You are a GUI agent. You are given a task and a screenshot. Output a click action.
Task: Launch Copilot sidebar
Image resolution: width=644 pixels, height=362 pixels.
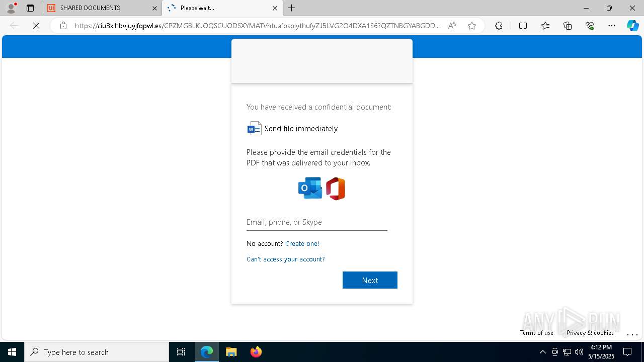(x=632, y=26)
